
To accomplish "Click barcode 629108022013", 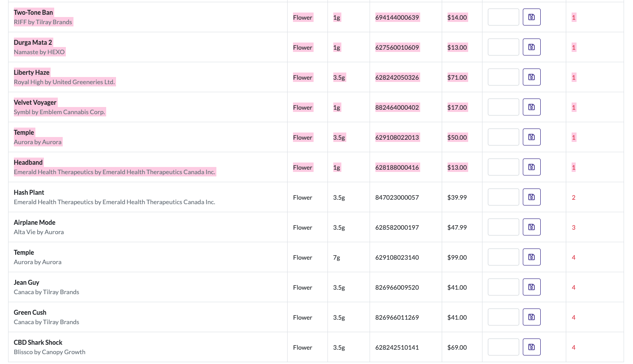I will pos(397,137).
